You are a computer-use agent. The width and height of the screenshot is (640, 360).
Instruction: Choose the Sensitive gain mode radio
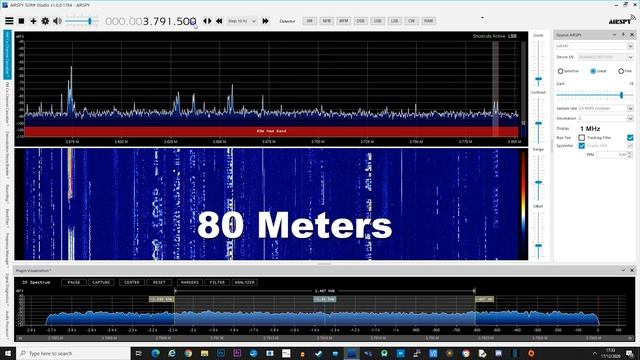560,71
